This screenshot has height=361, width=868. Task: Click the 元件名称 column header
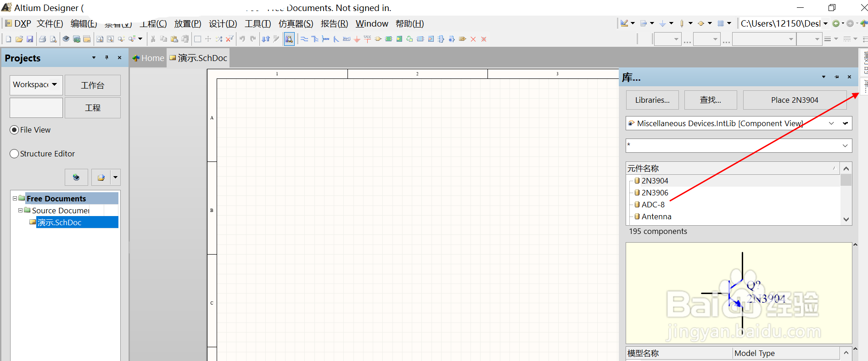coord(733,168)
